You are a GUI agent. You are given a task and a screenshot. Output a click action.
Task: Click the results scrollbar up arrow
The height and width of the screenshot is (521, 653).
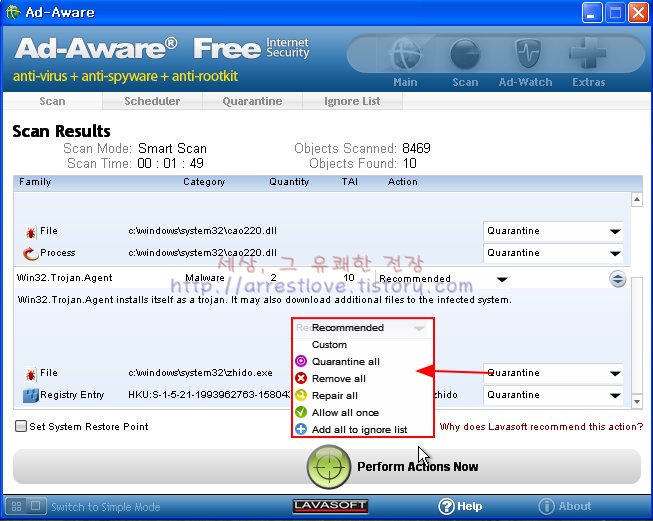click(637, 199)
